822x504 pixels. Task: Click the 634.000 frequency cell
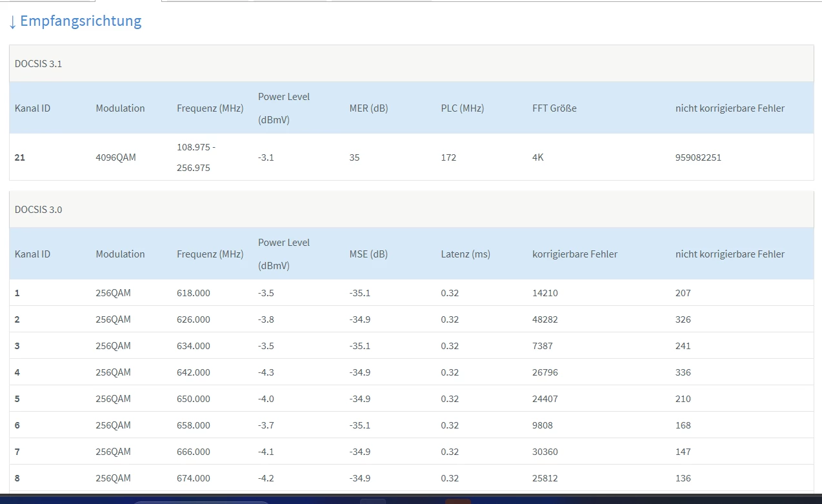[x=193, y=346]
